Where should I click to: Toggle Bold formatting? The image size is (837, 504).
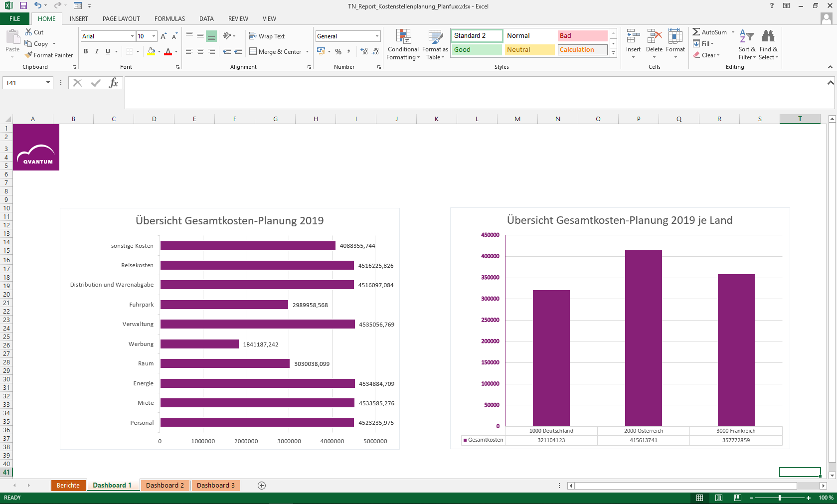coord(86,51)
